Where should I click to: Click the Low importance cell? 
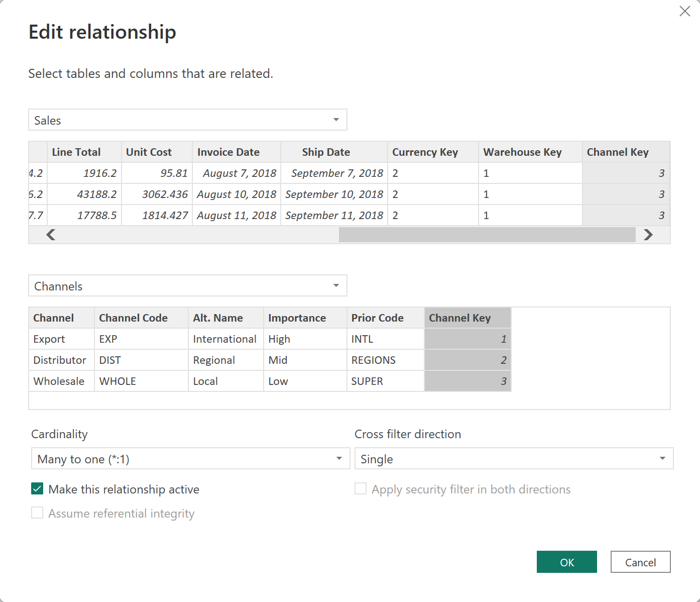point(305,381)
